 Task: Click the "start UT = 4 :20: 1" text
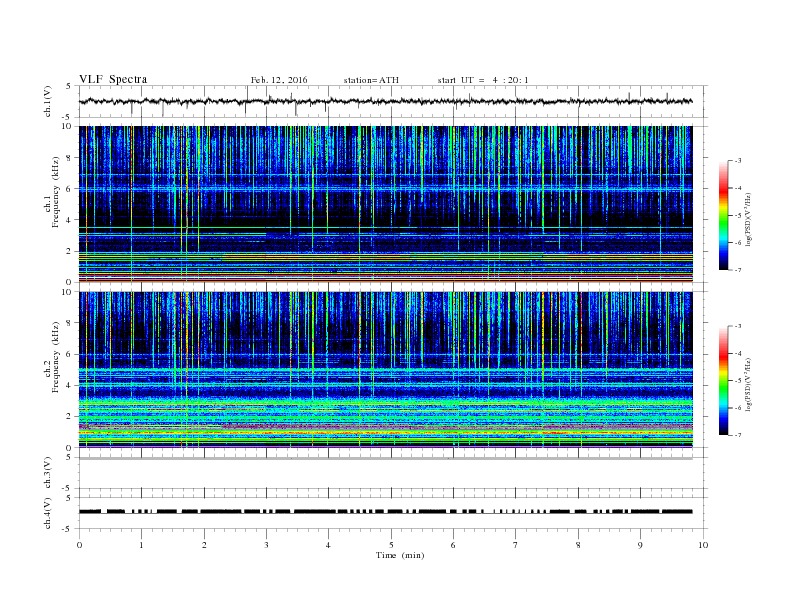[x=483, y=80]
